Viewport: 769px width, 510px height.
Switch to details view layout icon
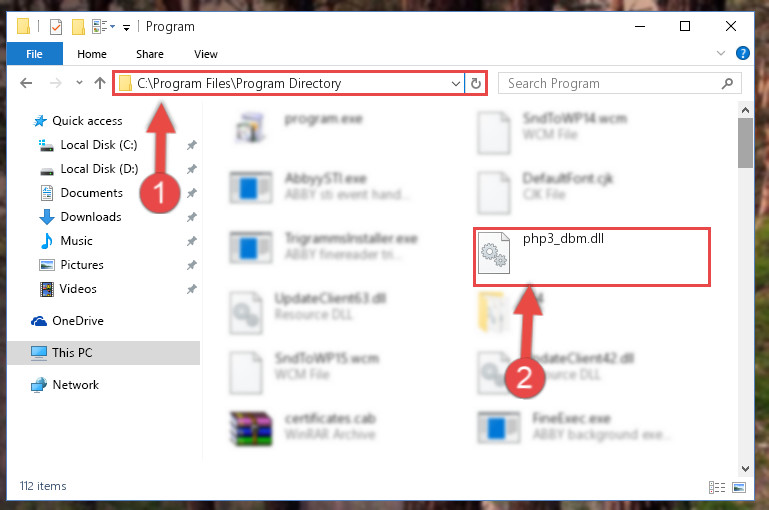pyautogui.click(x=717, y=487)
